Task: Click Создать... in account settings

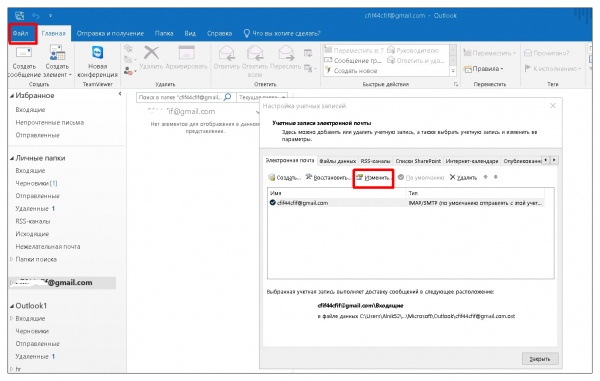Action: click(x=285, y=177)
